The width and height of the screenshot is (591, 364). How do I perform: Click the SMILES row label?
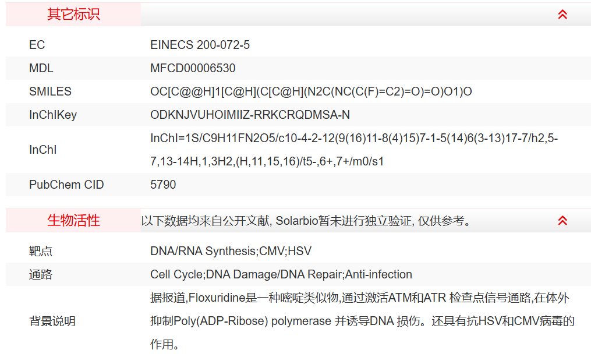(50, 91)
